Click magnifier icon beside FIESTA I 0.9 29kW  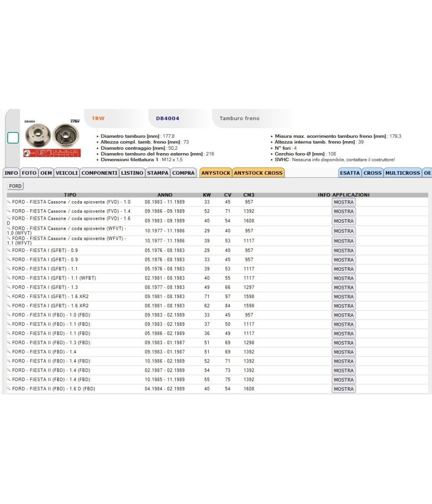tap(9, 250)
